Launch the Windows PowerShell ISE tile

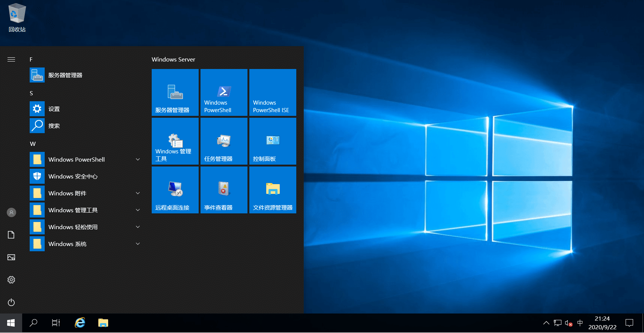pos(273,92)
